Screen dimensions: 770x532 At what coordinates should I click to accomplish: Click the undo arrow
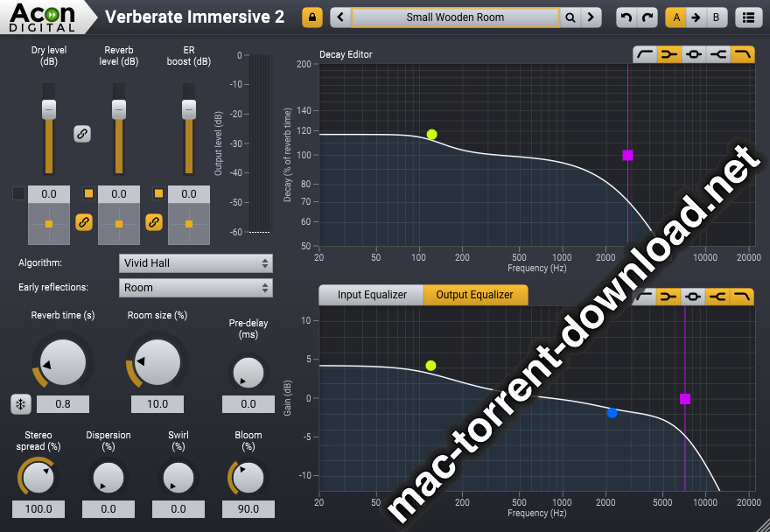(626, 17)
